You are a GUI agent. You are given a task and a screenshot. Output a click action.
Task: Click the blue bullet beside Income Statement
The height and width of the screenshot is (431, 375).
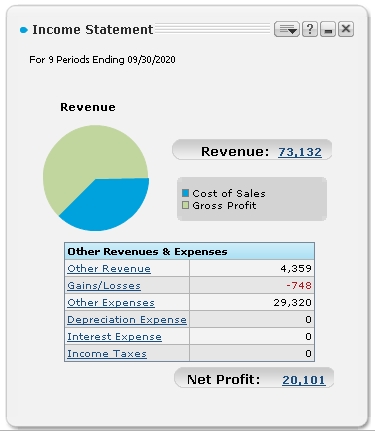(x=24, y=30)
